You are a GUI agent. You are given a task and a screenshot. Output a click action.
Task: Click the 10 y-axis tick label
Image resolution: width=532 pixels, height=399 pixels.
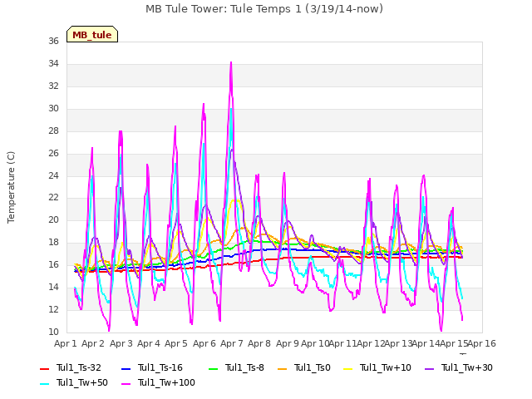point(53,332)
